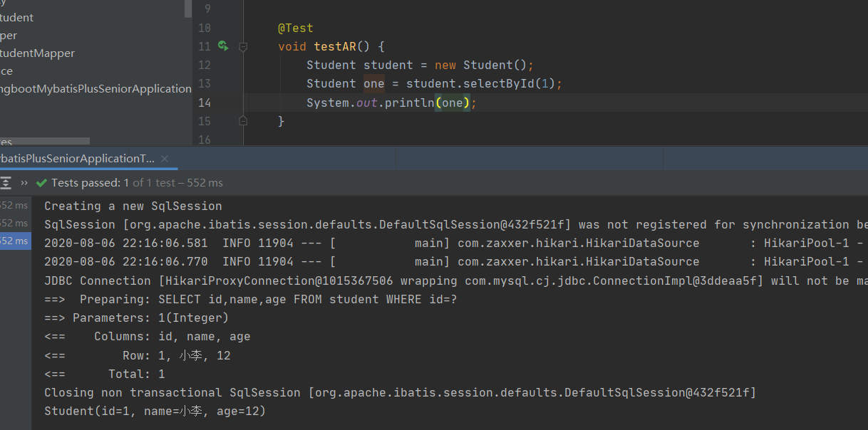Click the green tests-passed checkmark icon

coord(41,182)
